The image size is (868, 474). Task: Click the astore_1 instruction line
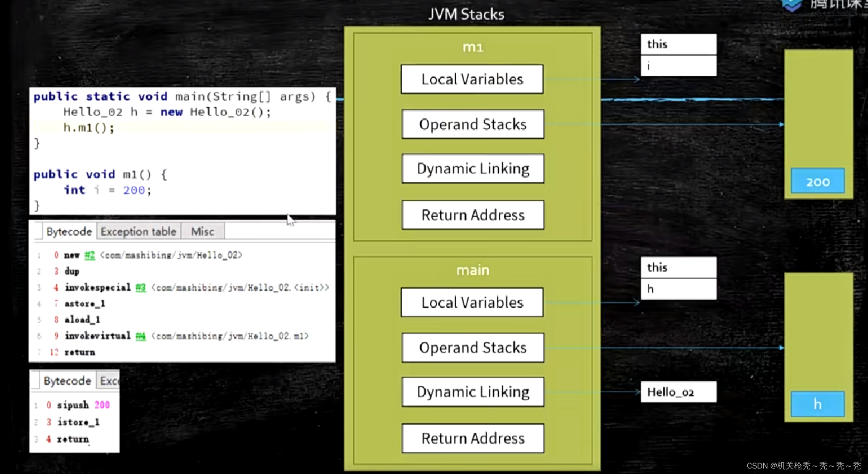tap(85, 304)
